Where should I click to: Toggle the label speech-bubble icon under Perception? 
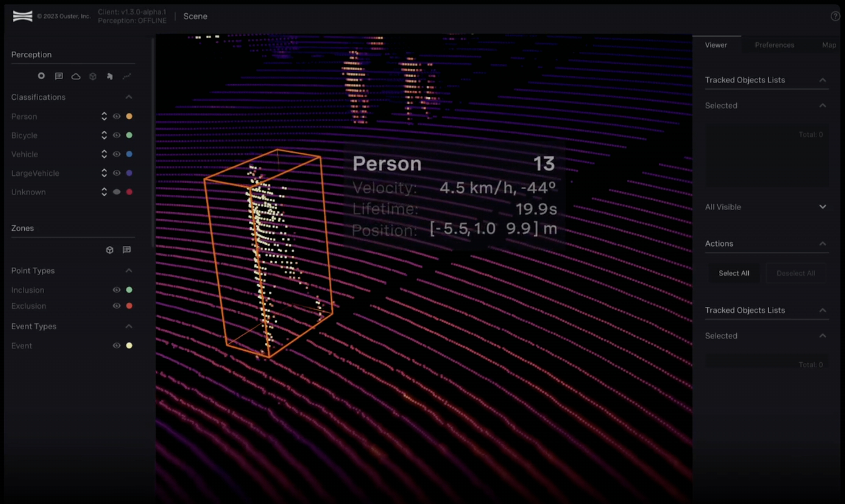coord(59,76)
